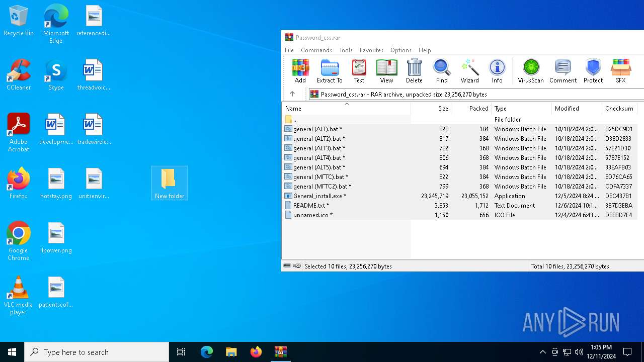Select hotstay.png desktop file
The image size is (644, 362).
[x=56, y=184]
